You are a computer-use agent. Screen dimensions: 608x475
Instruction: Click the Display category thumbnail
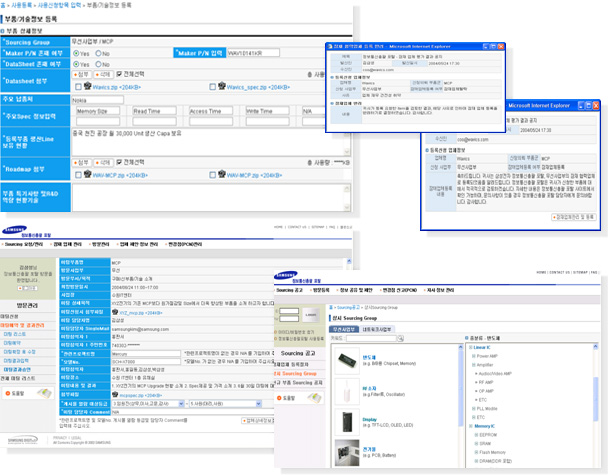tap(347, 422)
